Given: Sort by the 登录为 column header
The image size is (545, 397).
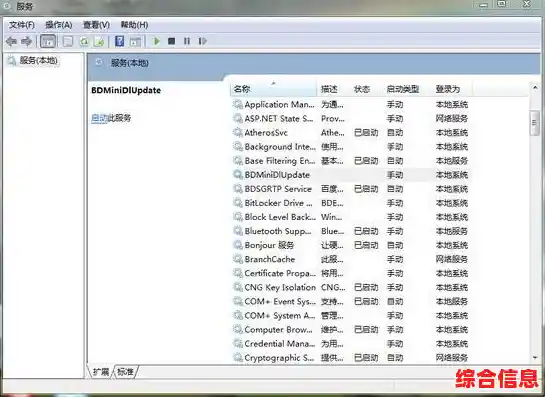Looking at the screenshot, I should point(452,89).
